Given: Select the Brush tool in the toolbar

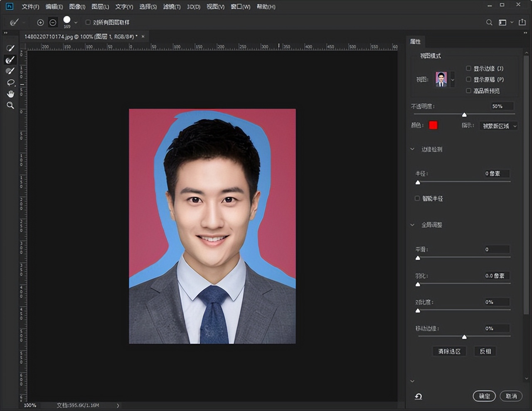Looking at the screenshot, I should [10, 71].
